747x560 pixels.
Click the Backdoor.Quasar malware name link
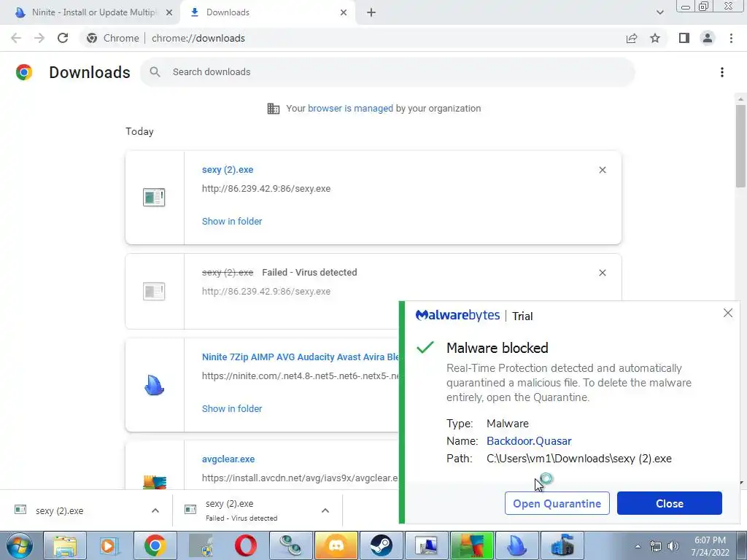click(x=529, y=441)
